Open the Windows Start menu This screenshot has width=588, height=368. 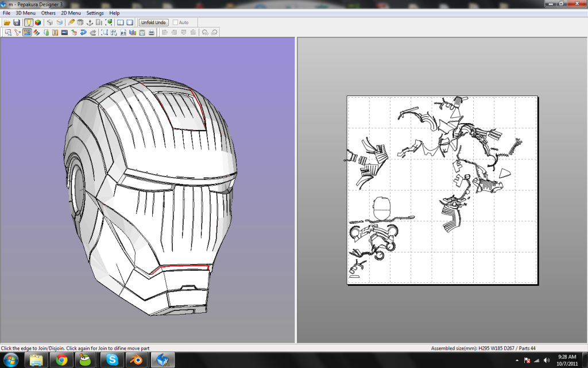click(x=10, y=360)
